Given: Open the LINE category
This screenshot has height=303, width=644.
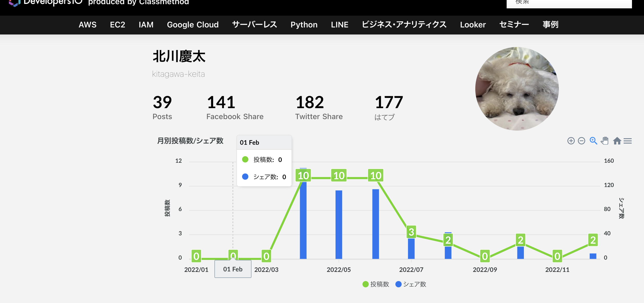Looking at the screenshot, I should click(339, 25).
